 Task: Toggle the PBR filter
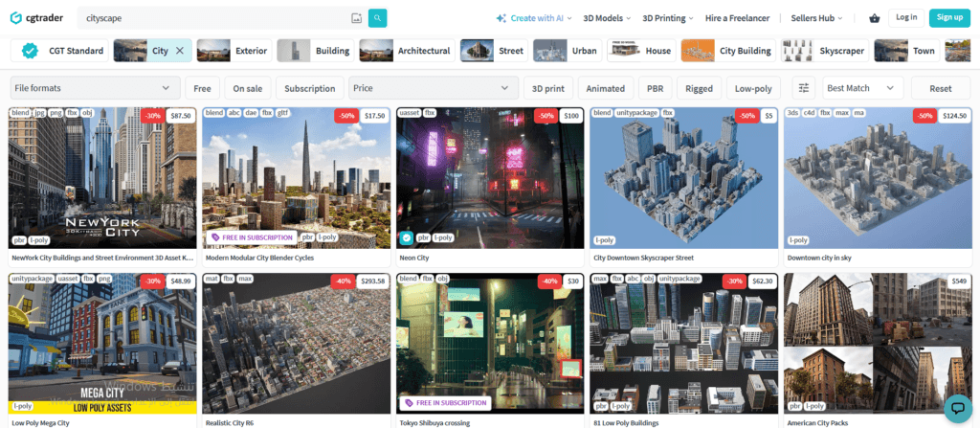point(655,88)
